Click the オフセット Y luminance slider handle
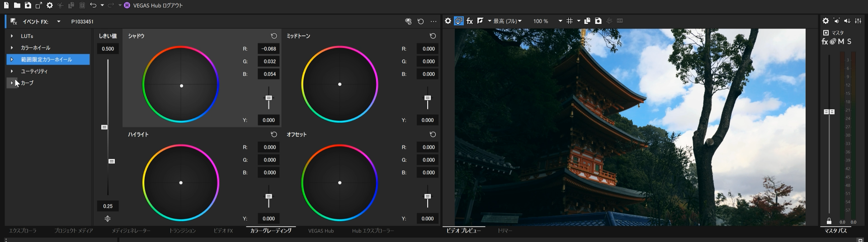 (x=428, y=196)
